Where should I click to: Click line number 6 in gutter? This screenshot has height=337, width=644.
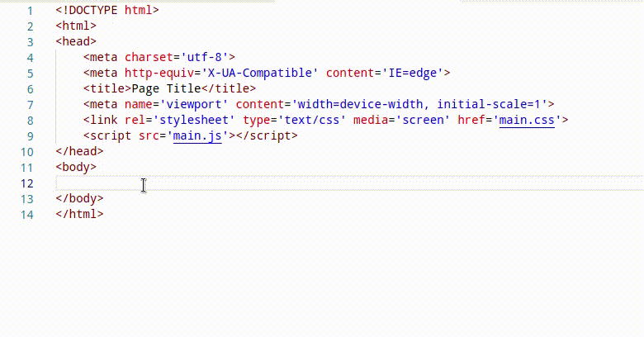pos(30,89)
